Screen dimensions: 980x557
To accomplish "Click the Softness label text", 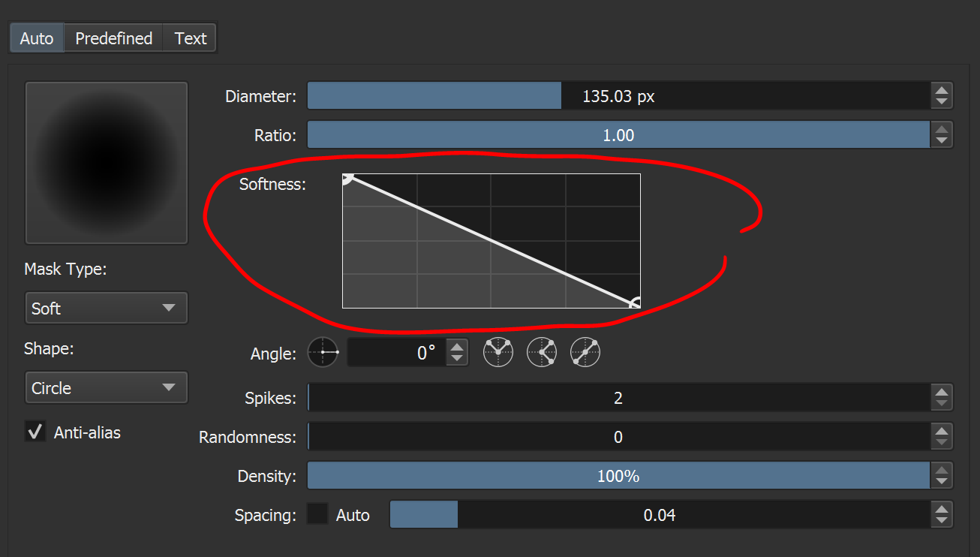I will click(x=272, y=184).
